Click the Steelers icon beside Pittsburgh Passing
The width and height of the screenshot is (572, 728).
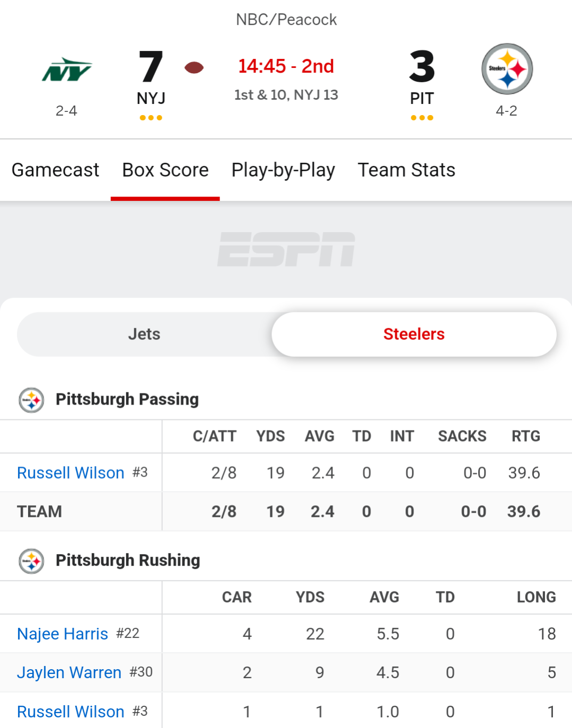pyautogui.click(x=31, y=400)
